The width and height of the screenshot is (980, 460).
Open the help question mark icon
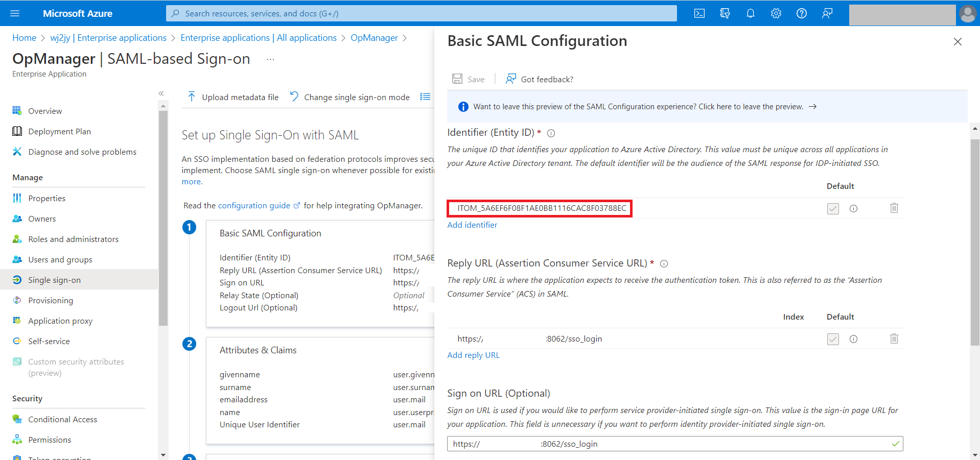point(802,13)
